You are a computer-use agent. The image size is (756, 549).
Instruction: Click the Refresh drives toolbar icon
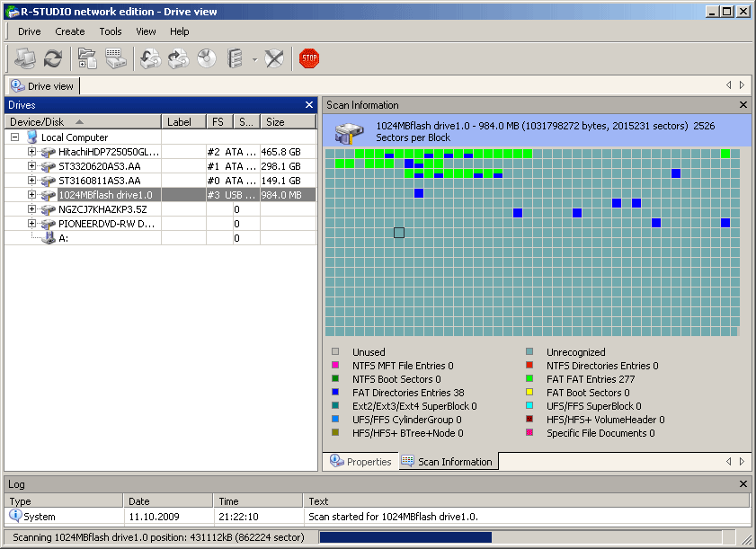(x=52, y=58)
